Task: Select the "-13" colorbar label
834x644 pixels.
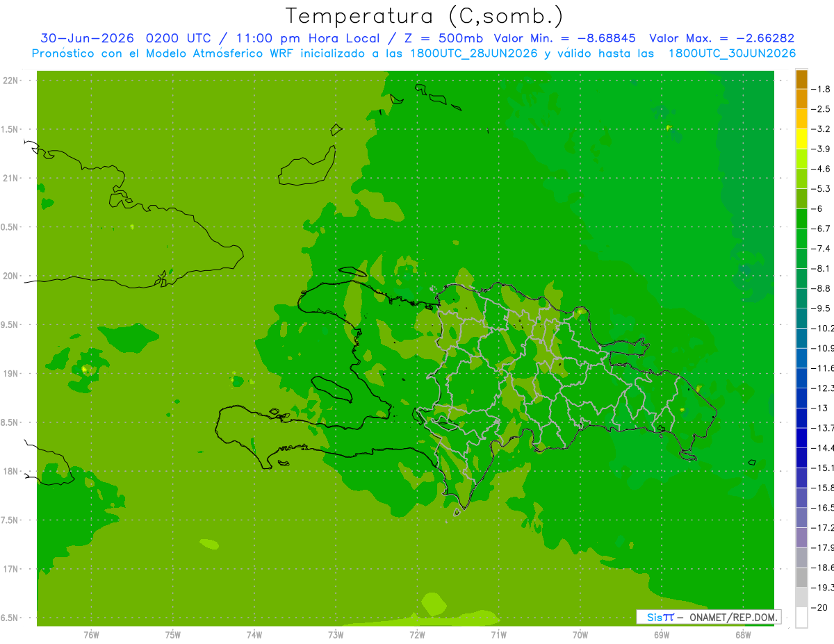Action: (819, 408)
